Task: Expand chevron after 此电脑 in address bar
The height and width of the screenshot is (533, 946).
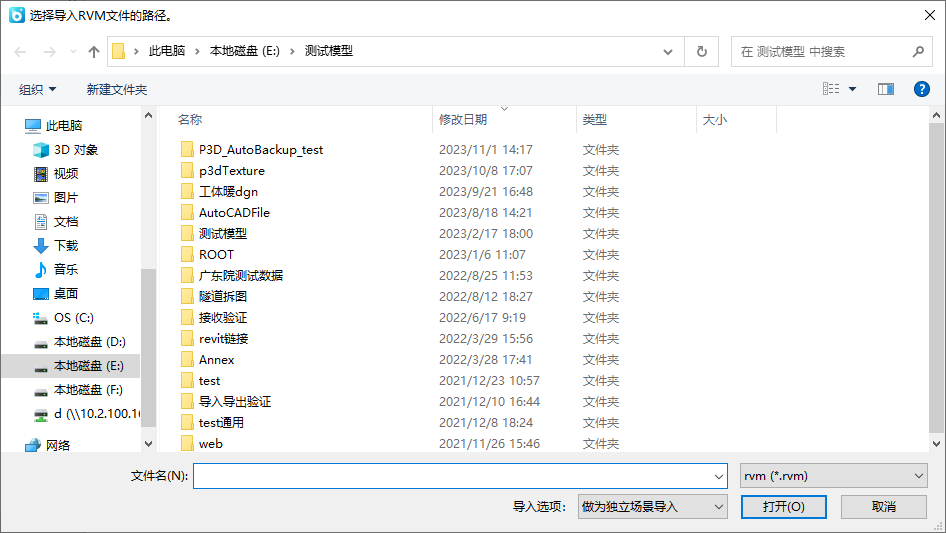Action: click(197, 52)
